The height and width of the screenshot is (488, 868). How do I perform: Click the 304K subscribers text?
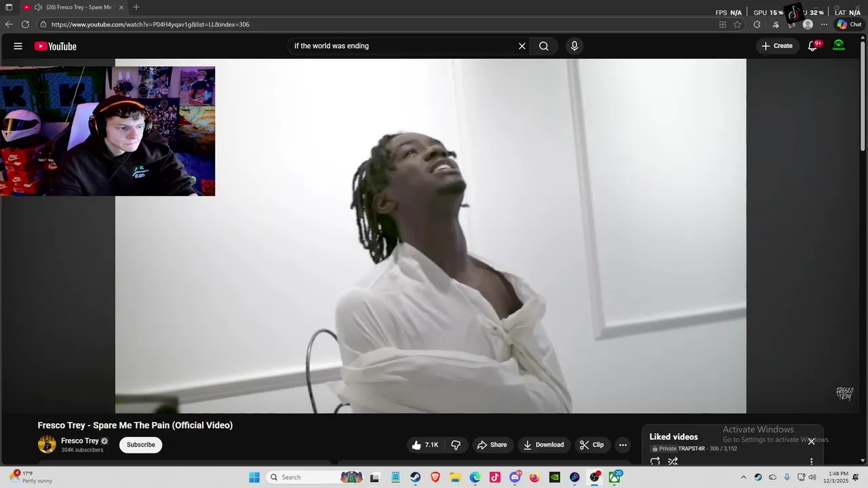[x=82, y=450]
